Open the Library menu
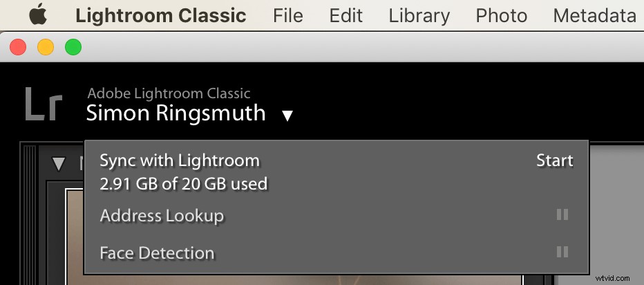 pyautogui.click(x=419, y=16)
